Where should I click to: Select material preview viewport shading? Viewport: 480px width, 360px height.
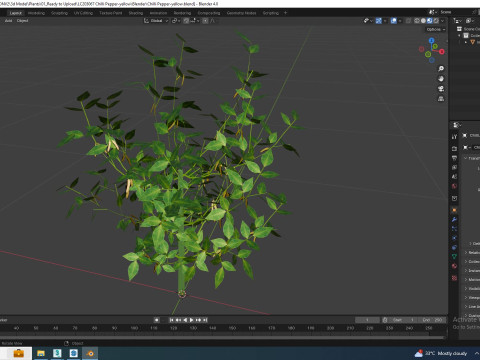pos(430,21)
